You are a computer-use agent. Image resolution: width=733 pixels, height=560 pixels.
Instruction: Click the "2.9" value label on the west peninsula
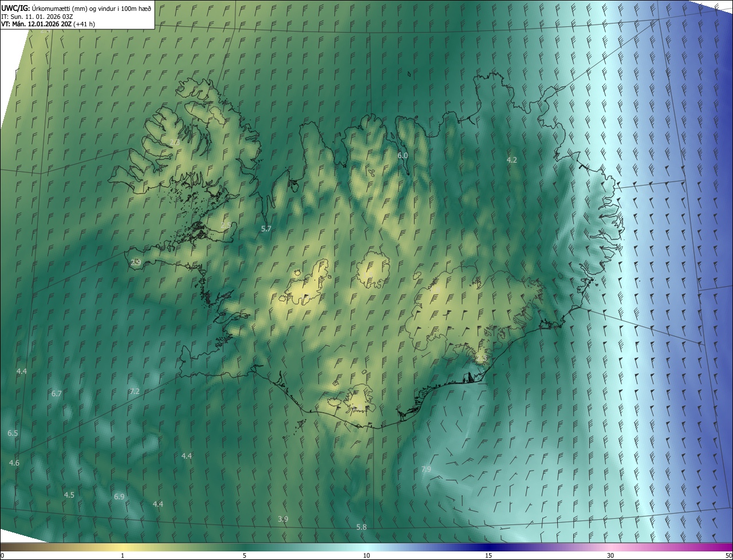coord(136,262)
